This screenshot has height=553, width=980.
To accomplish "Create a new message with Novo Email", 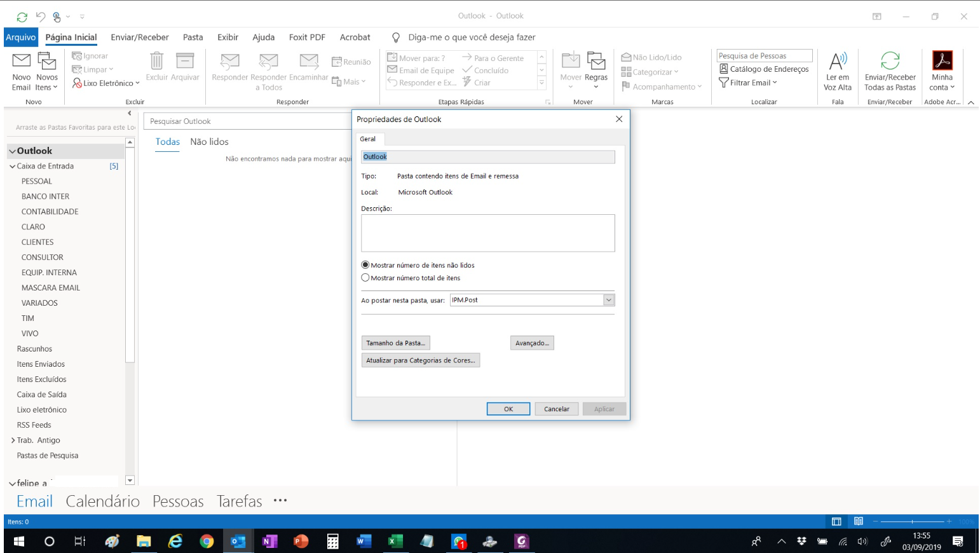I will (21, 72).
